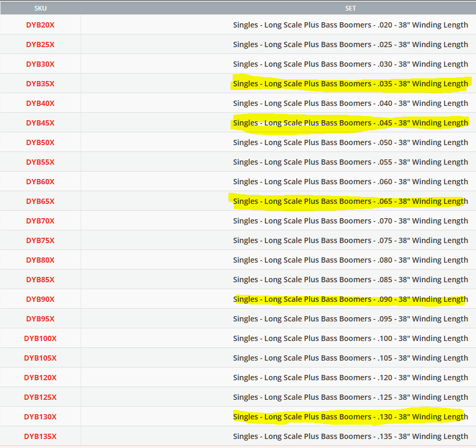476x448 pixels.
Task: Select the .100 Bass Boomers single description
Action: click(x=350, y=338)
